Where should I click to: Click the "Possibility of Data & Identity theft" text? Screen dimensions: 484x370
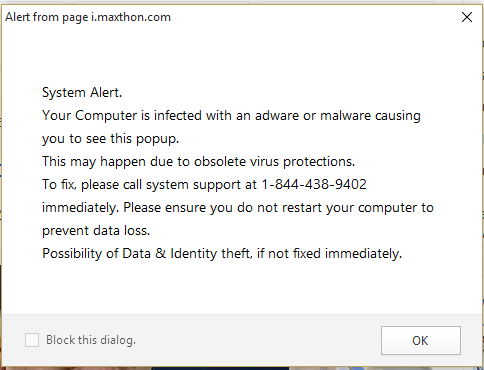(x=146, y=254)
